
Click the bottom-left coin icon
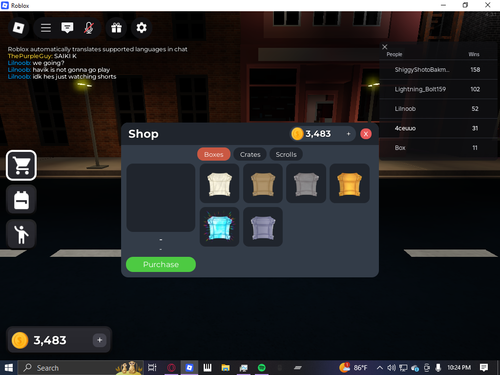pos(20,340)
